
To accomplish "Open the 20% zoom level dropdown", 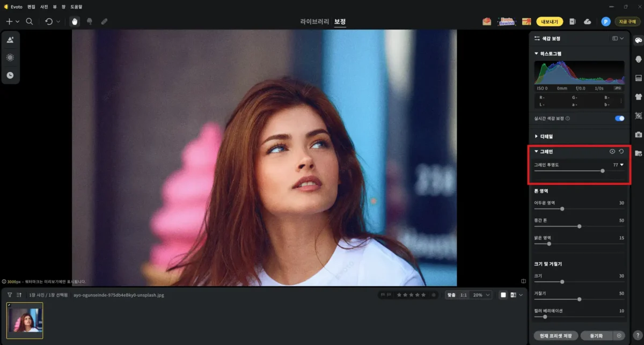I will [x=481, y=295].
